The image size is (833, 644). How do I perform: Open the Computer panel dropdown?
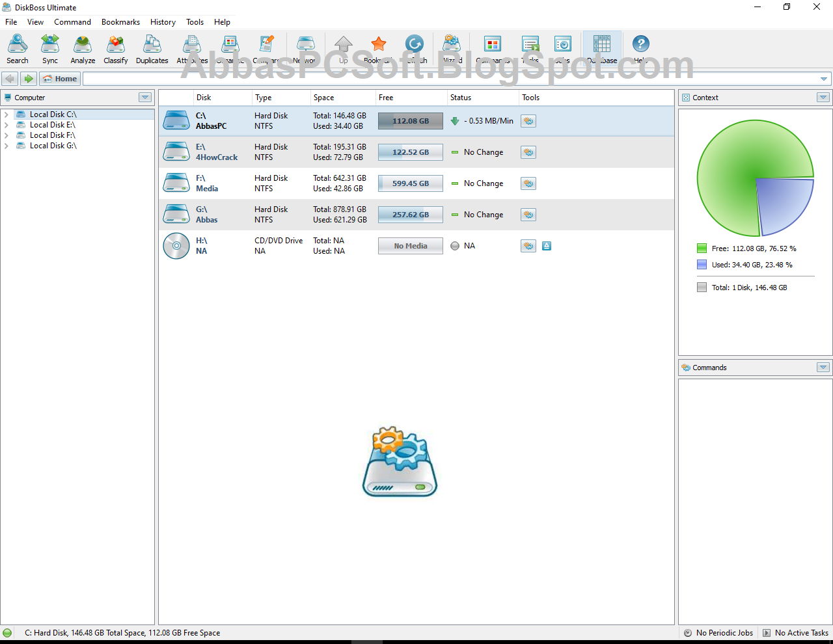[x=145, y=98]
